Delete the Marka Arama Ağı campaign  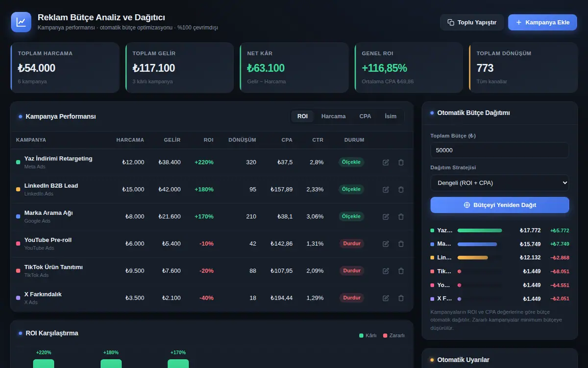tap(401, 216)
